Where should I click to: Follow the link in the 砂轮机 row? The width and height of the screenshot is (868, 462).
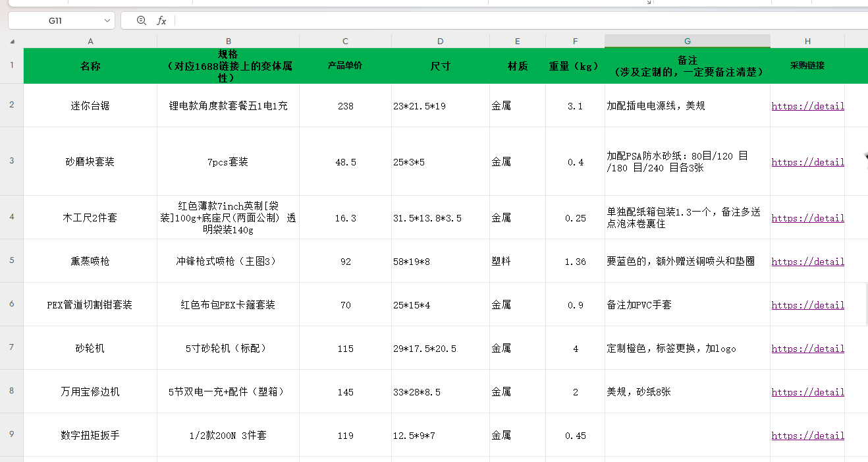point(807,348)
